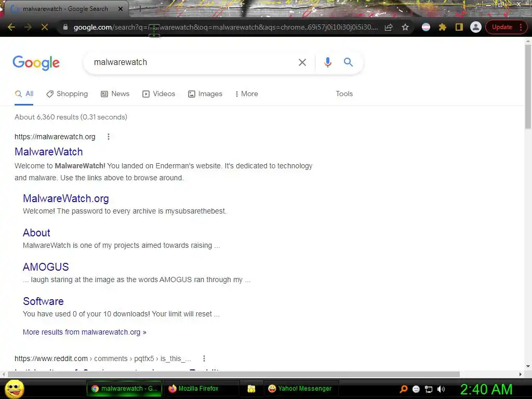Click More results from malwarewatch.org
Screen dimensions: 532x399
85,332
